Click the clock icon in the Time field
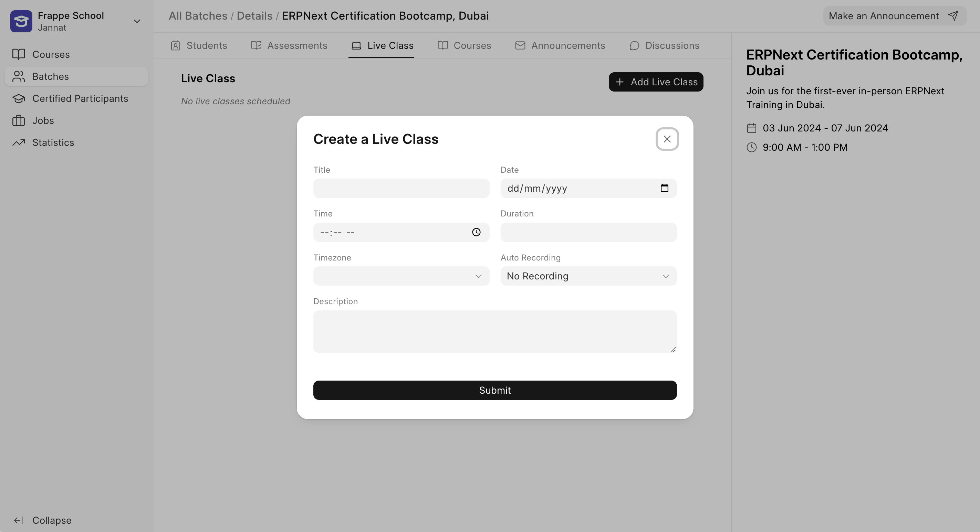 (x=476, y=232)
